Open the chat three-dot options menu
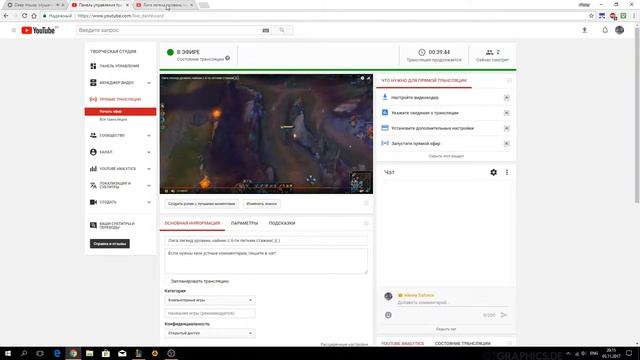The image size is (640, 360). click(x=507, y=172)
